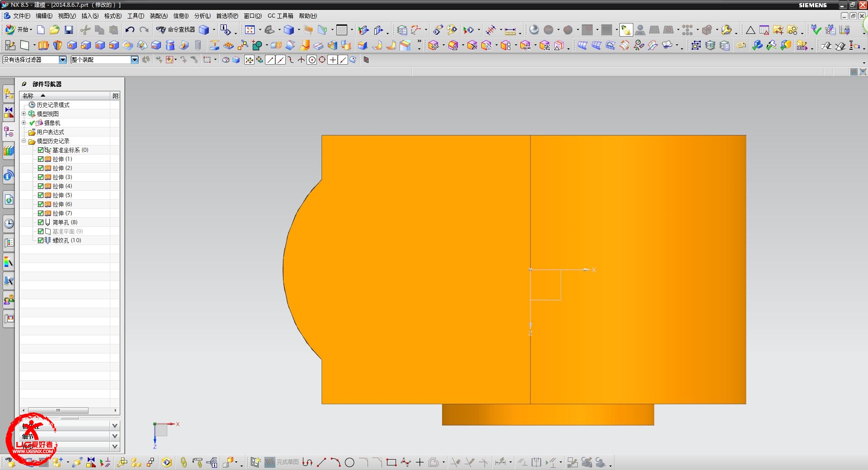Click the New file icon
Screen dimensions: 868x470
(x=41, y=30)
